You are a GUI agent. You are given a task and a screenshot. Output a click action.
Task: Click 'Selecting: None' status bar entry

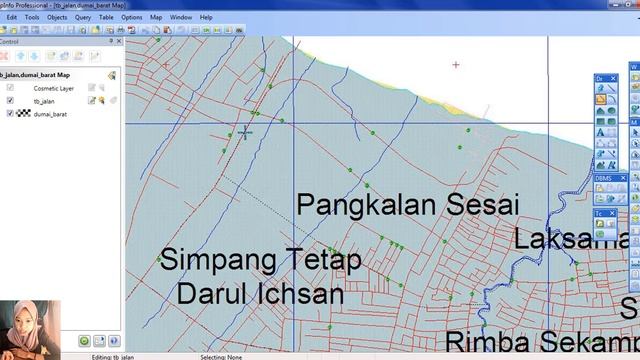221,357
